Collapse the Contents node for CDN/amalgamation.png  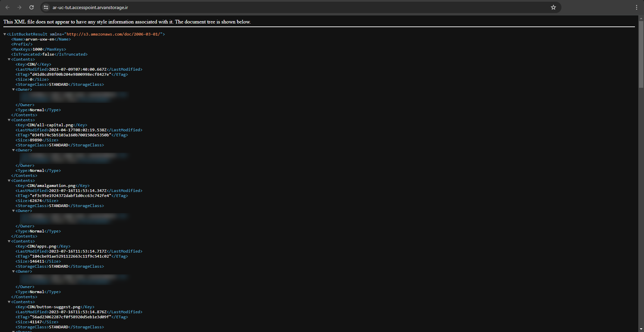pyautogui.click(x=9, y=181)
